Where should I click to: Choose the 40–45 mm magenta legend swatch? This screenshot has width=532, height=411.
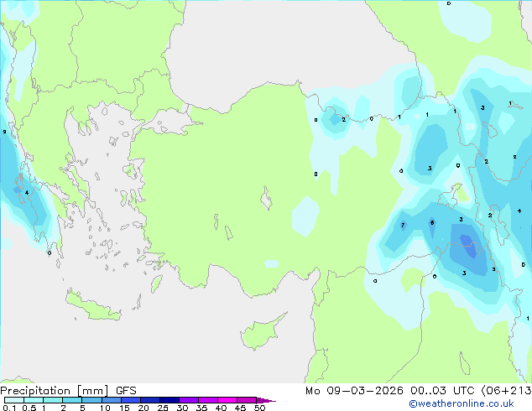pyautogui.click(x=227, y=400)
